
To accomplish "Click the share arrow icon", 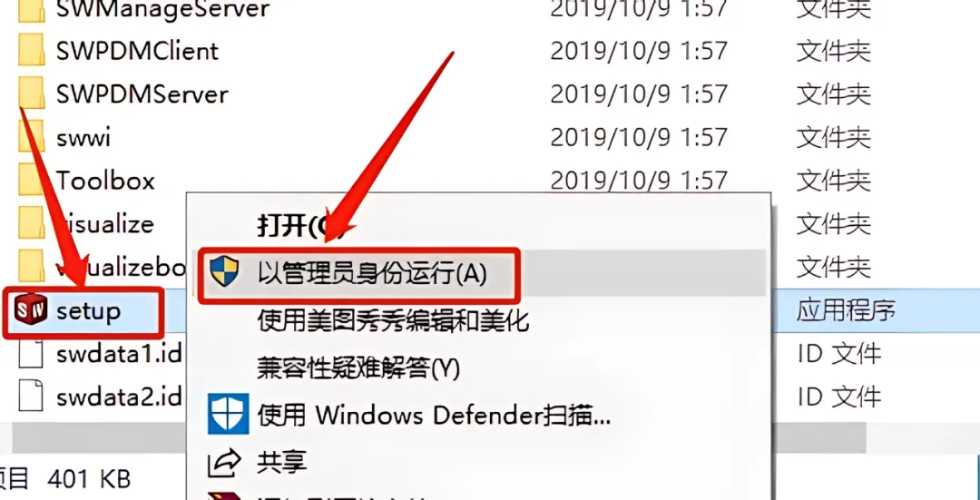I will 224,463.
